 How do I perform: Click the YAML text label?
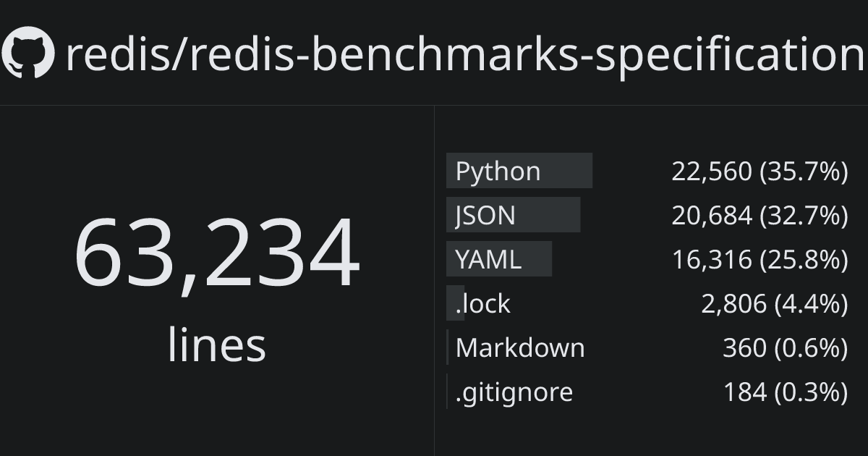point(488,259)
